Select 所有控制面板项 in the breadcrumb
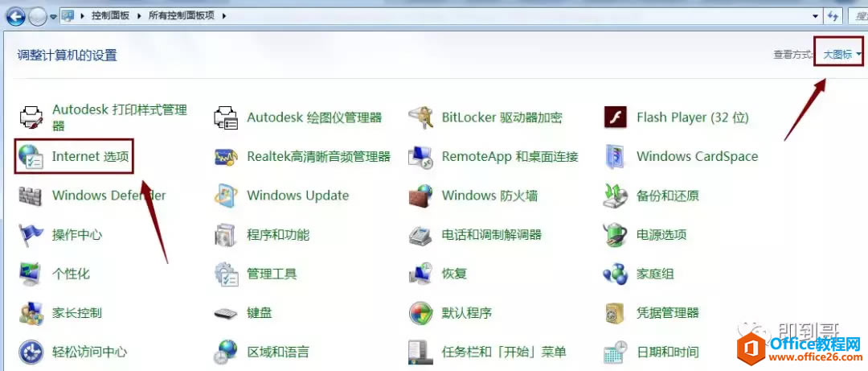Image resolution: width=868 pixels, height=371 pixels. (x=182, y=15)
